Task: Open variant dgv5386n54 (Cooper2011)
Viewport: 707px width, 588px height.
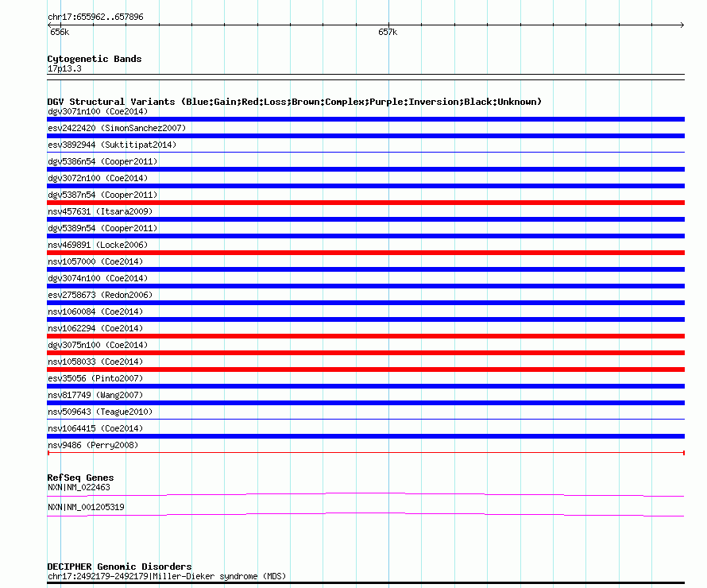Action: click(x=102, y=161)
